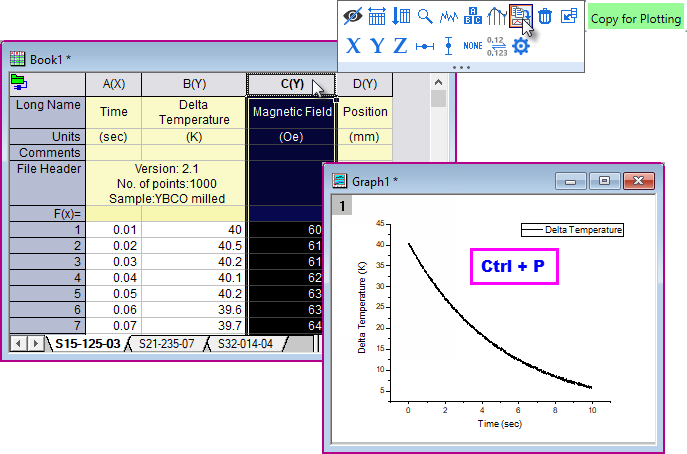
Task: Click the magnifier Find icon
Action: (425, 16)
